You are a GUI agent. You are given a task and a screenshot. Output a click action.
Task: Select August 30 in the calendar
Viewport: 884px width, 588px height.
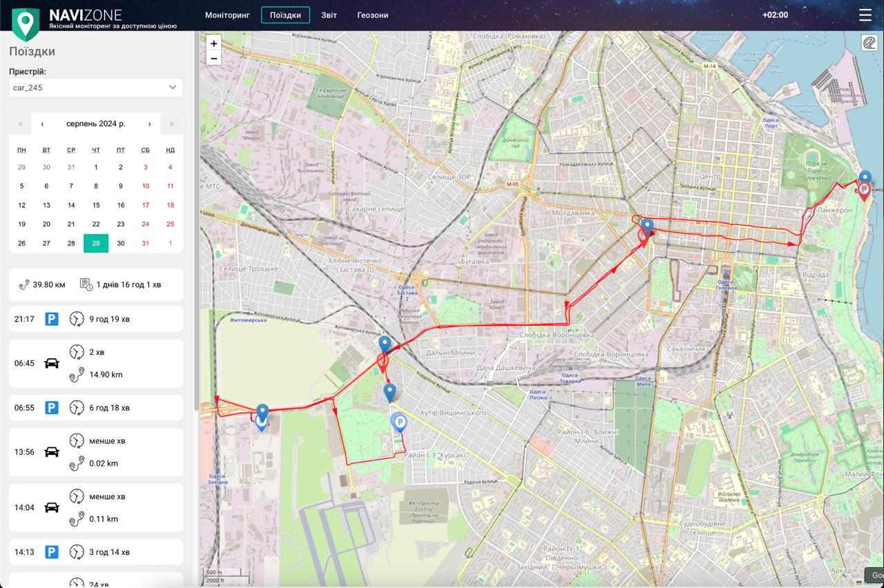tap(121, 243)
